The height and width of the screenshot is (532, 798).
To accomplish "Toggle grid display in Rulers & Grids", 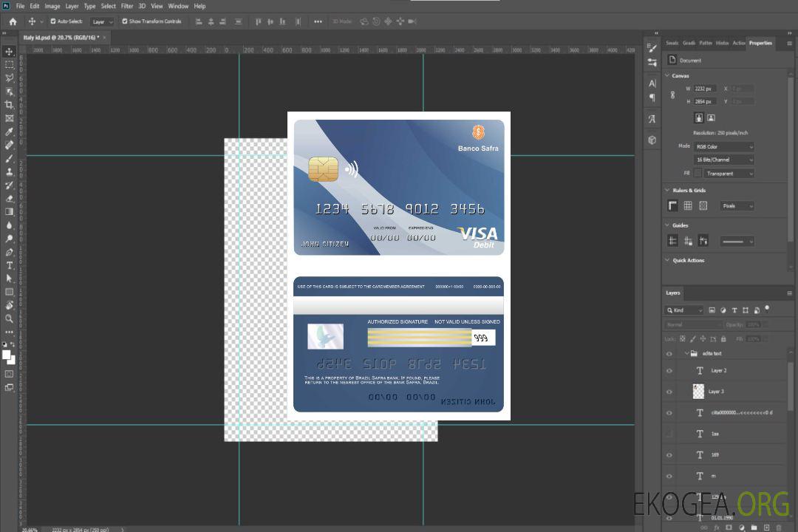I will [x=688, y=205].
